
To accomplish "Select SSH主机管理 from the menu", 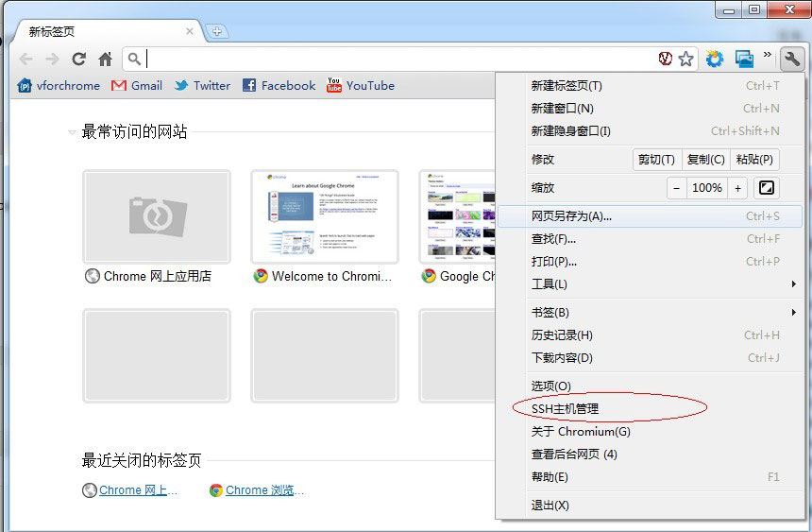I will 565,409.
